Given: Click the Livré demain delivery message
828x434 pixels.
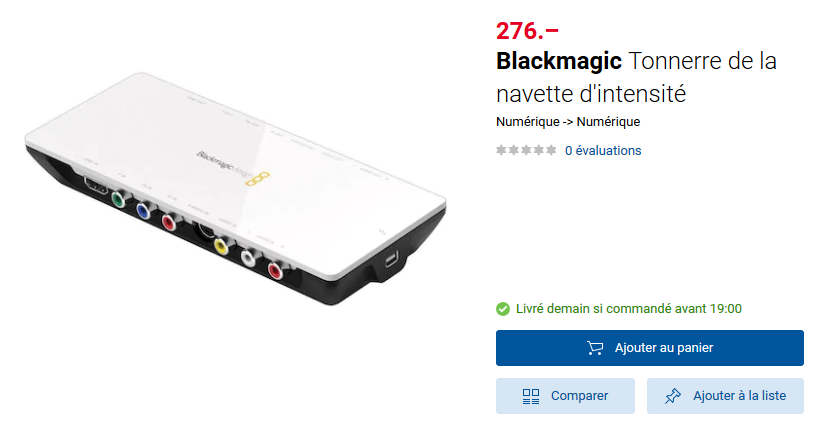Looking at the screenshot, I should coord(629,309).
